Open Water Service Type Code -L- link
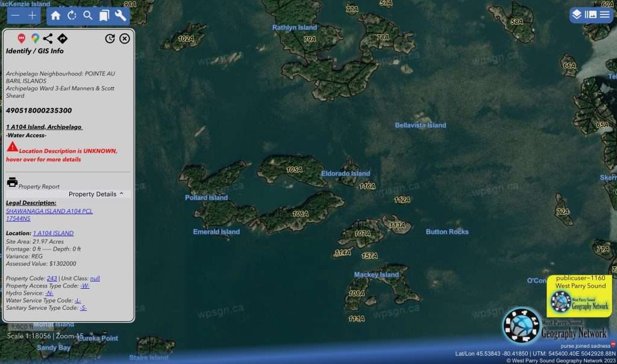The image size is (617, 364). (x=78, y=301)
